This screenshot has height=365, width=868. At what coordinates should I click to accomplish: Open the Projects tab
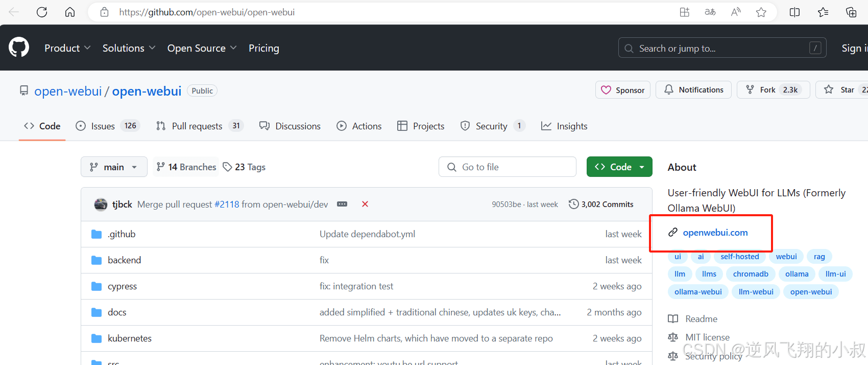(x=421, y=126)
